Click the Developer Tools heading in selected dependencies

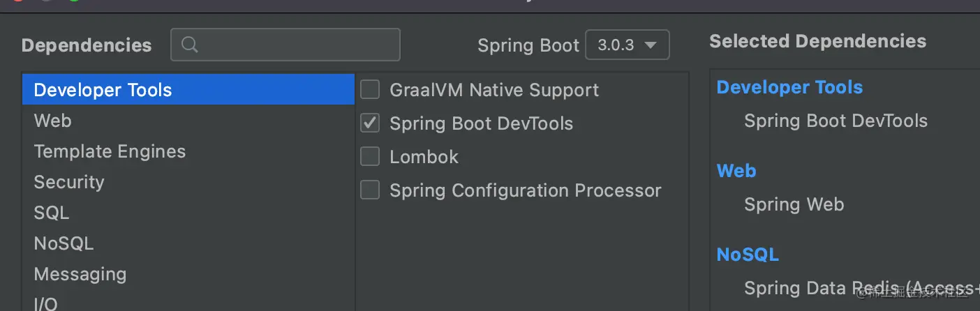[789, 87]
